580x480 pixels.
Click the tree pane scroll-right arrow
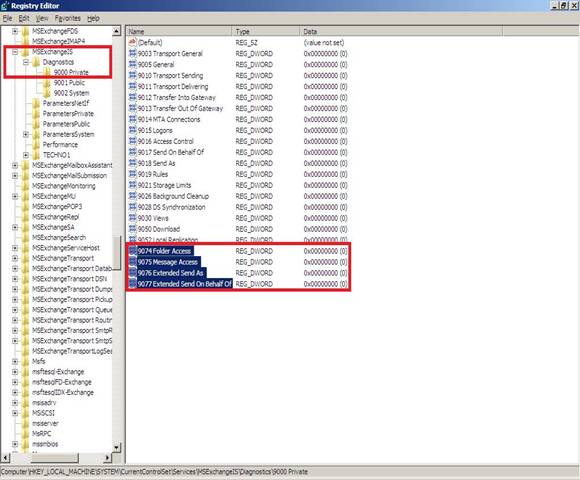[107, 458]
